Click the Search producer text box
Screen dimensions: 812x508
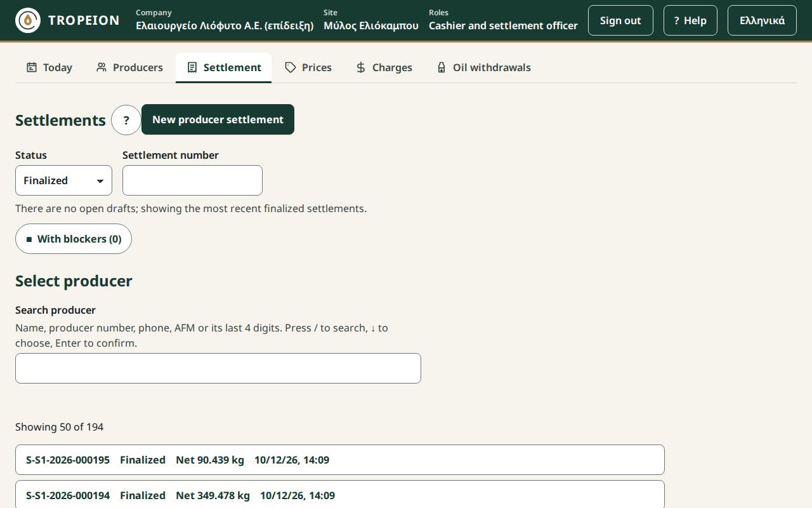click(218, 368)
